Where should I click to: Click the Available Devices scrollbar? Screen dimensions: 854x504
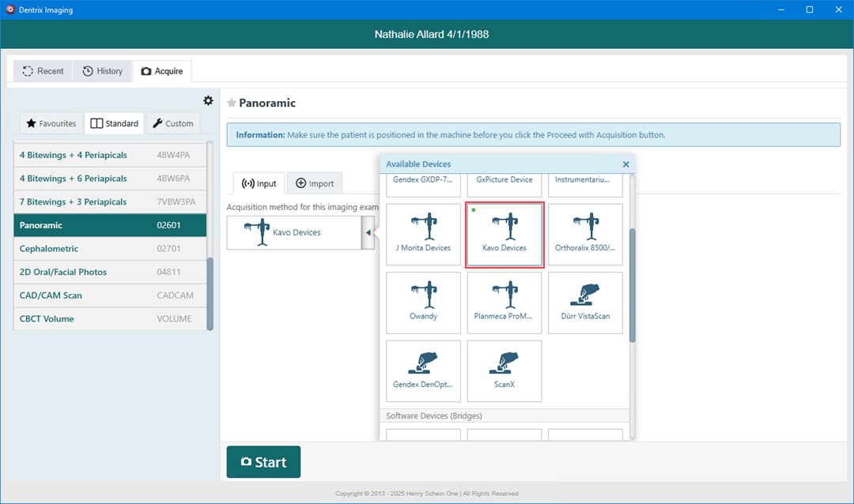tap(632, 284)
